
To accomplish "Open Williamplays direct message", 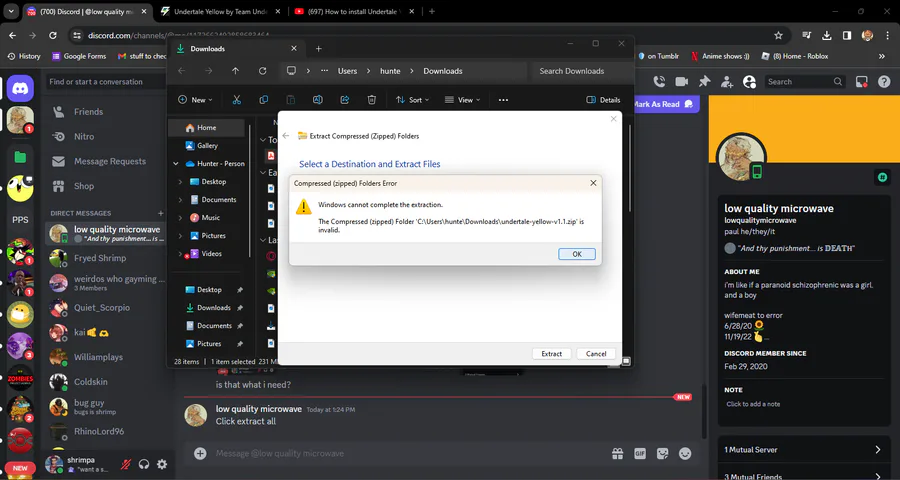I will pos(105,357).
